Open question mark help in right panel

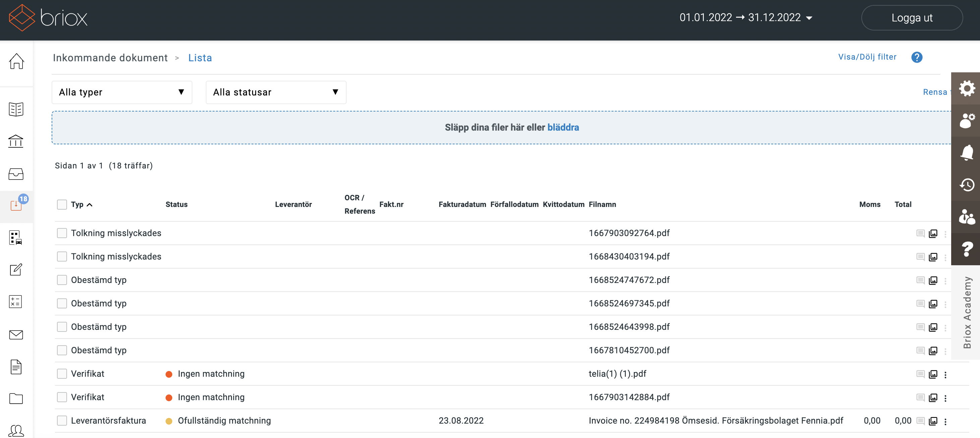click(967, 249)
